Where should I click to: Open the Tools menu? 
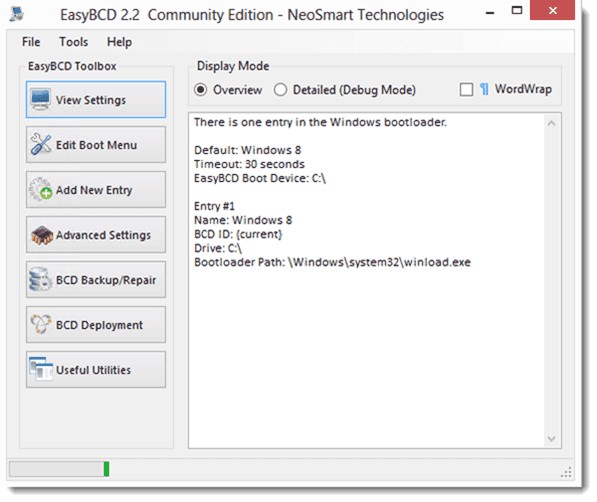click(x=73, y=42)
